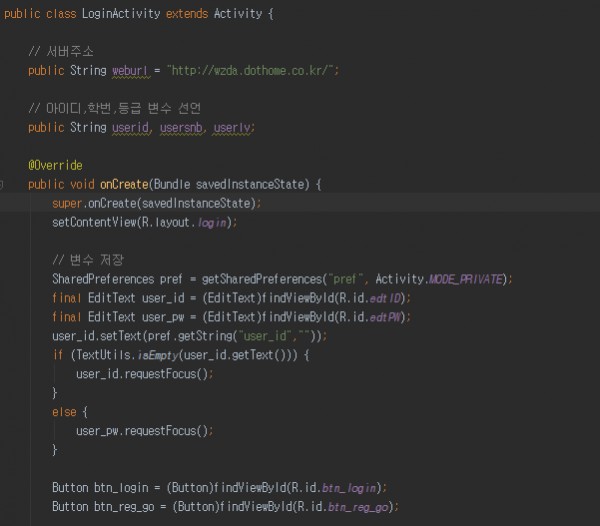Click the 'void' keyword
This screenshot has width=600, height=526.
click(x=82, y=184)
